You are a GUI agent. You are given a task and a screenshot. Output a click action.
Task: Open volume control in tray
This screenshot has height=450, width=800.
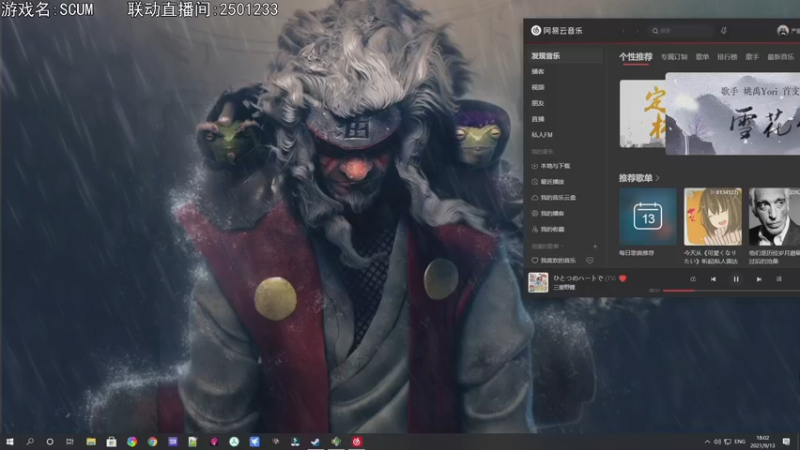coord(717,442)
